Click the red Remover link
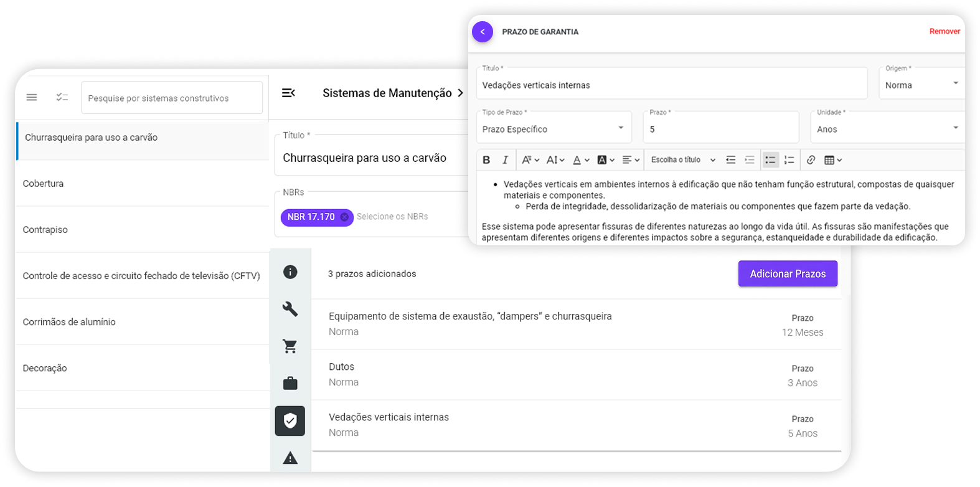 click(945, 32)
